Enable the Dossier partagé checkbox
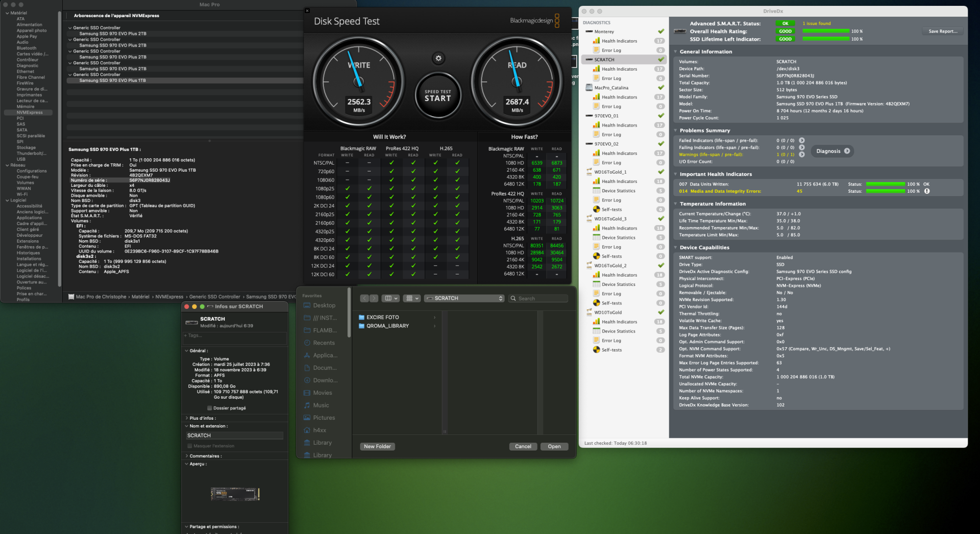Image resolution: width=980 pixels, height=534 pixels. point(210,408)
